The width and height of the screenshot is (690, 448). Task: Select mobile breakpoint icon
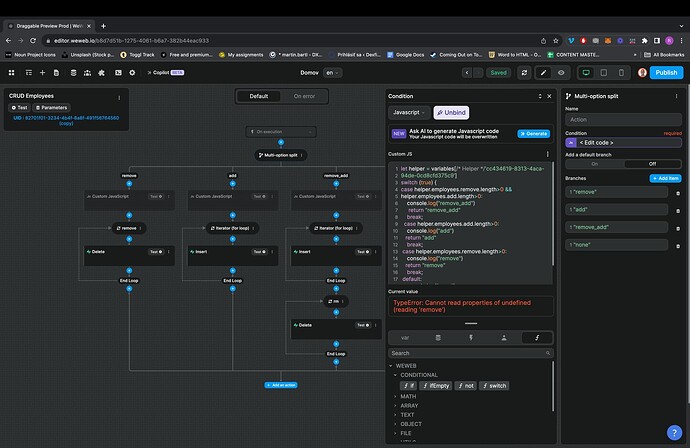click(x=621, y=73)
